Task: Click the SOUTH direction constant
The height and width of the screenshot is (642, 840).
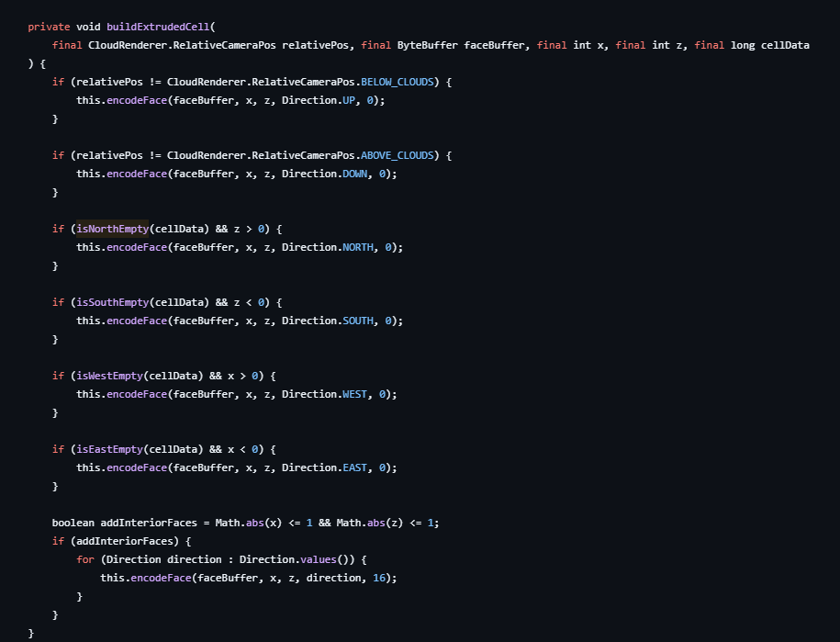Action: 357,321
